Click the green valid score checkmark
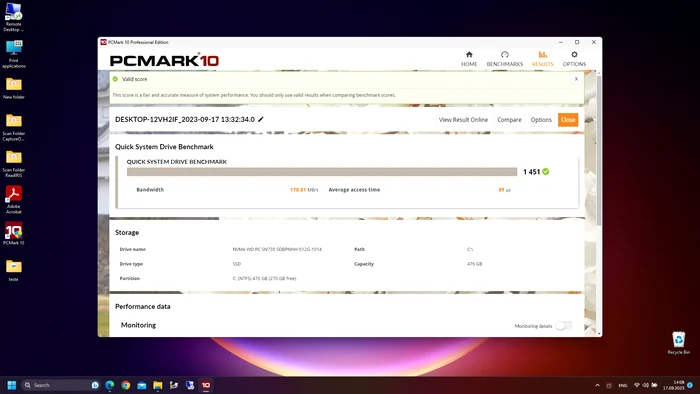Image resolution: width=700 pixels, height=394 pixels. click(x=546, y=171)
